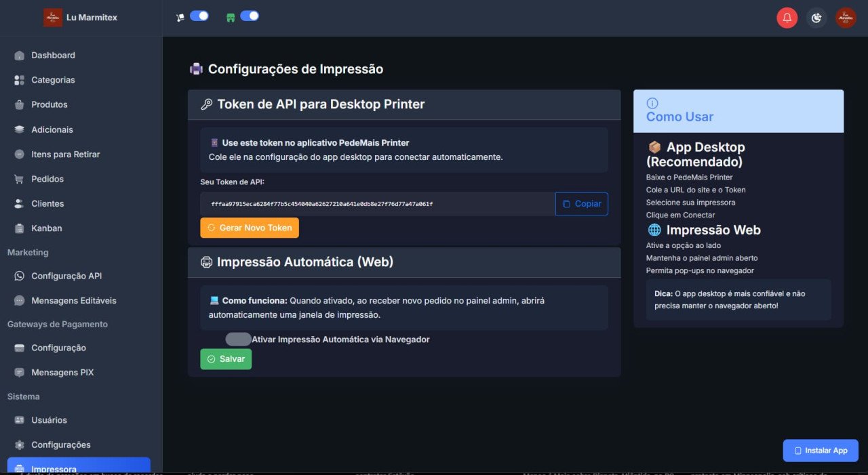This screenshot has height=475, width=868.
Task: Open Pedidos via the cart icon
Action: tap(20, 179)
